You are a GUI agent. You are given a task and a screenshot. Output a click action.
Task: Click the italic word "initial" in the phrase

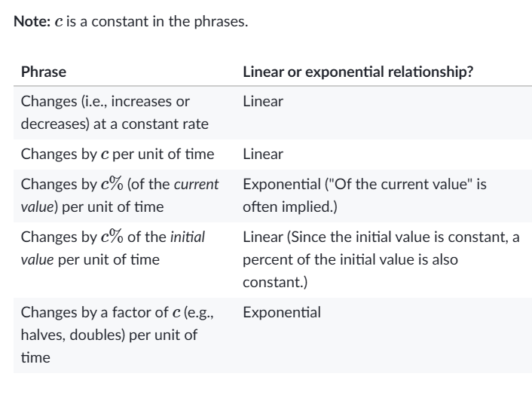coord(188,237)
